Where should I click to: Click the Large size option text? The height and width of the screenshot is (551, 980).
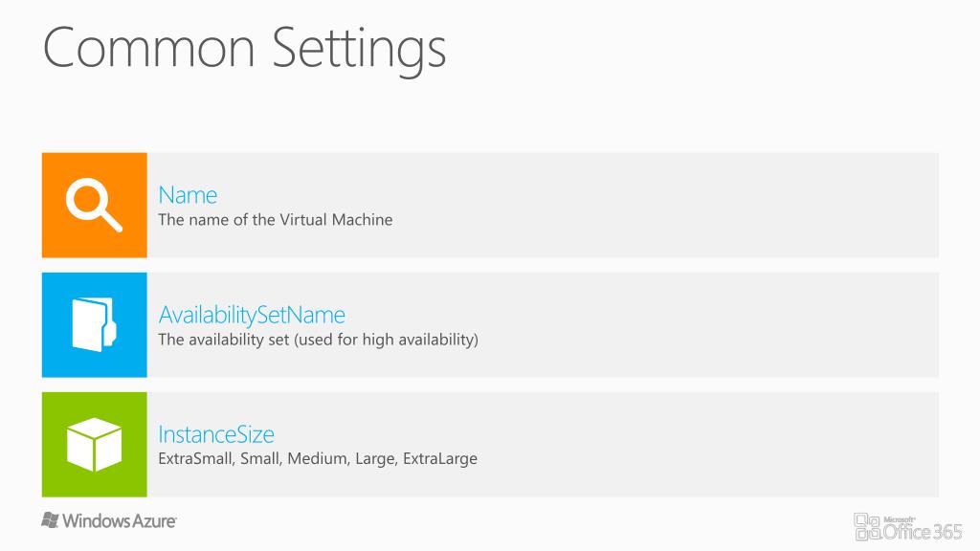pyautogui.click(x=375, y=458)
